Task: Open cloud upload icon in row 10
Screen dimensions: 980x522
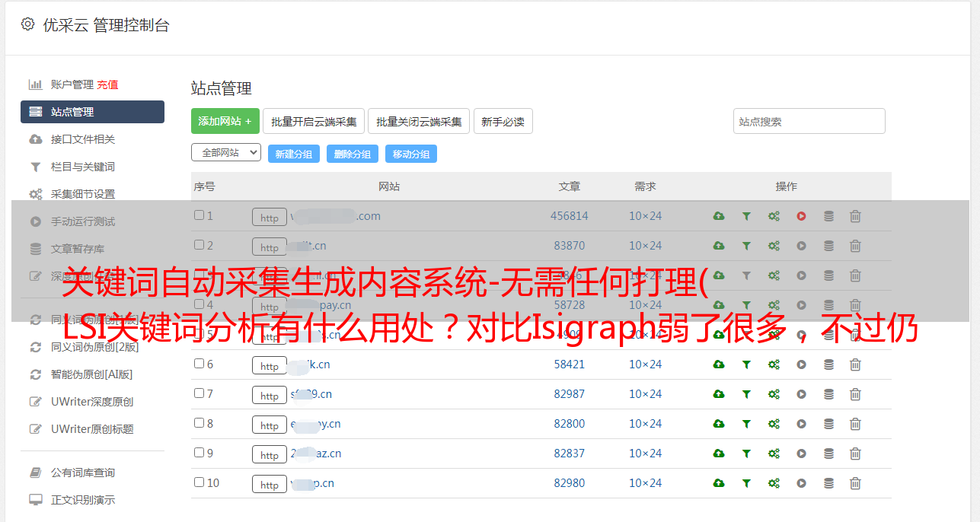Action: (719, 483)
